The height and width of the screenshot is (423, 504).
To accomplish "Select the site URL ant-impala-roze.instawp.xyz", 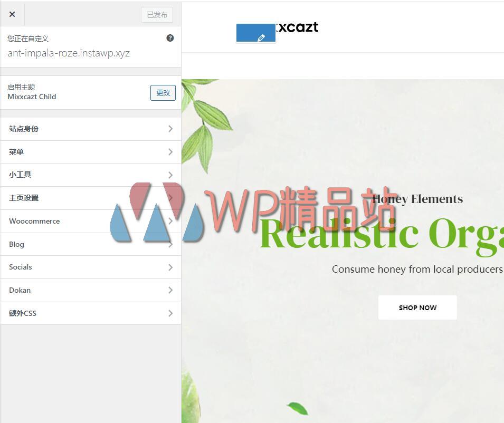I will (69, 53).
